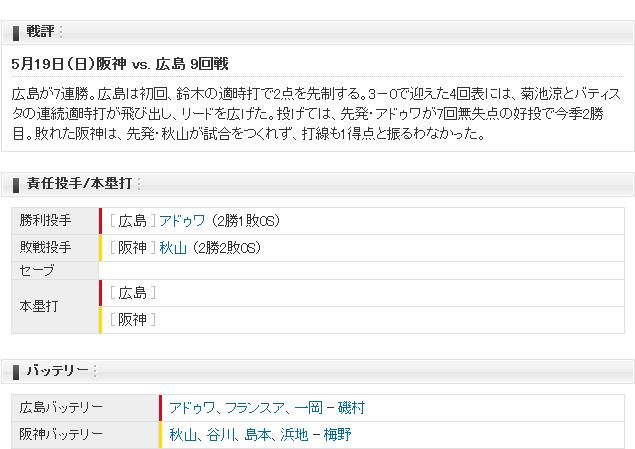Open フランスア player link
Viewport: 635px width, 449px height.
click(x=255, y=408)
